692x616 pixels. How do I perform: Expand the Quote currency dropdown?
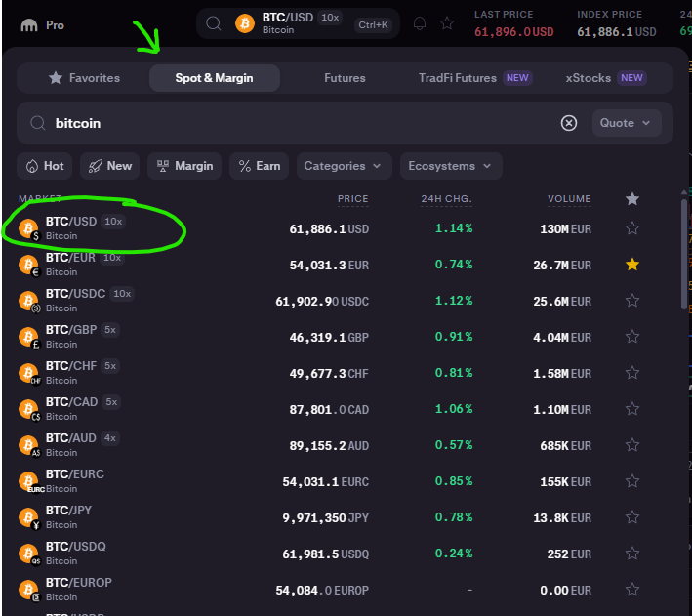(x=627, y=123)
